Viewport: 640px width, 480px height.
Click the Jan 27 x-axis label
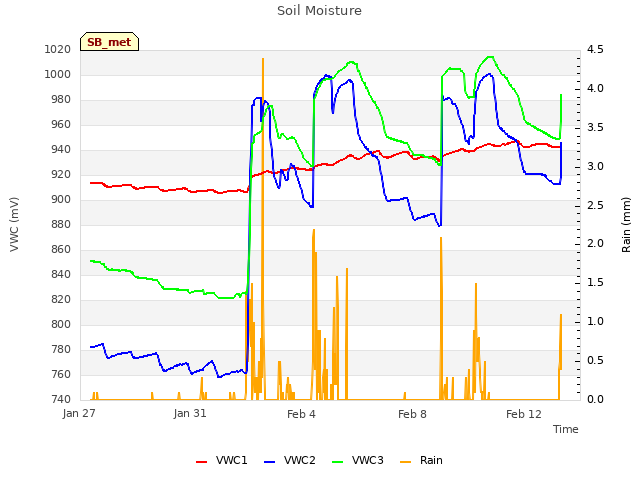[79, 414]
